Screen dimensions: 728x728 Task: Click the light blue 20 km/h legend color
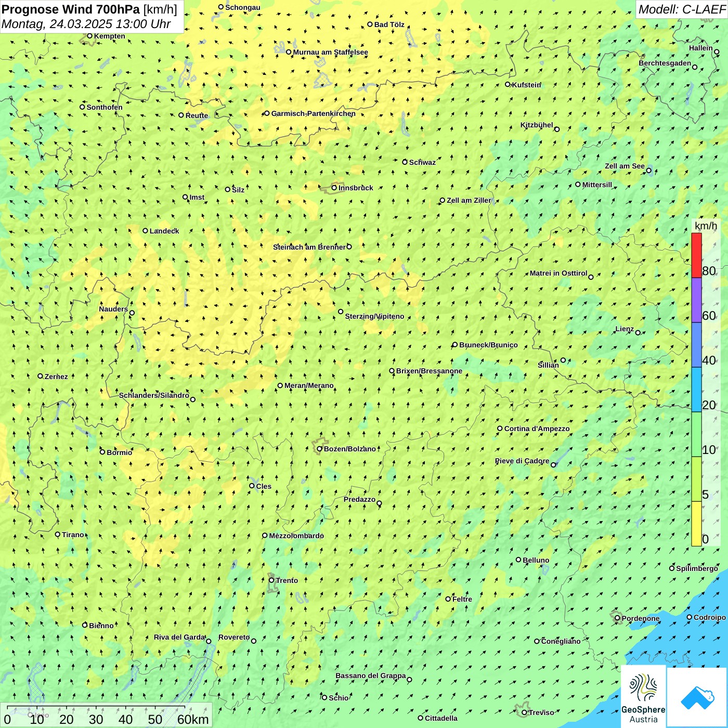(696, 390)
